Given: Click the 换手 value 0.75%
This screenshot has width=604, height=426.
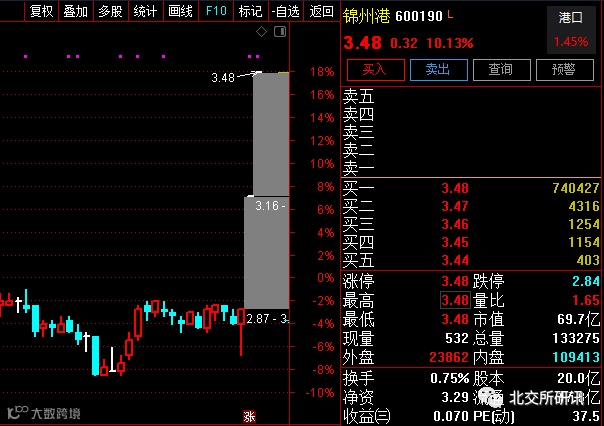Looking at the screenshot, I should [450, 378].
